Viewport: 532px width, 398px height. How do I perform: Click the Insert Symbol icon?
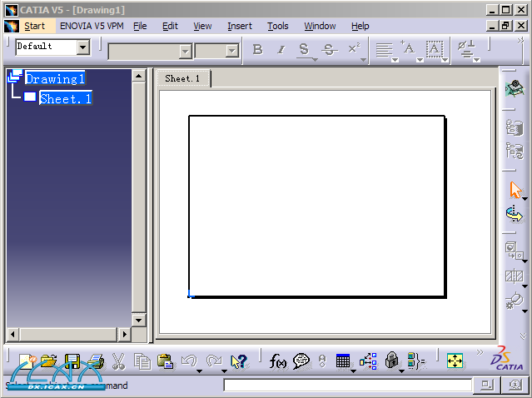point(466,49)
